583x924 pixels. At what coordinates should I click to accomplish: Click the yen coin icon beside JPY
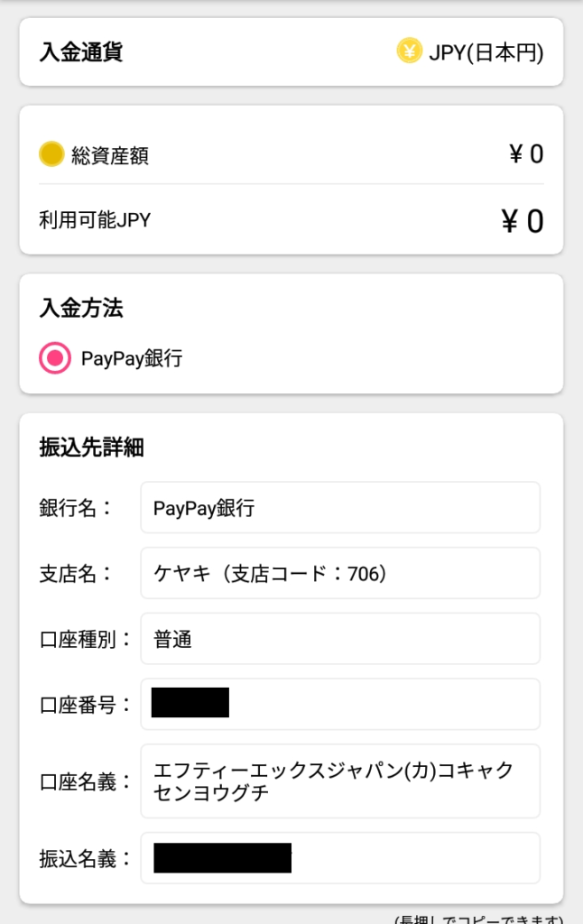point(409,51)
